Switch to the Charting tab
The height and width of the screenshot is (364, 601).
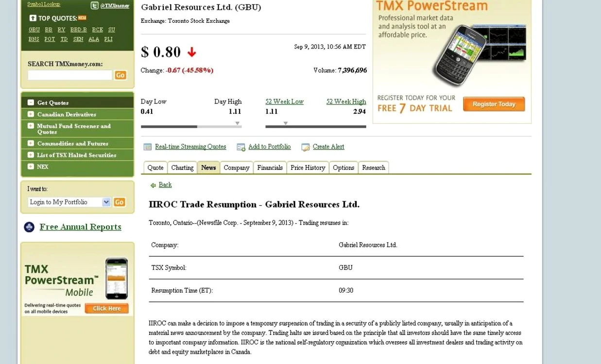[182, 167]
